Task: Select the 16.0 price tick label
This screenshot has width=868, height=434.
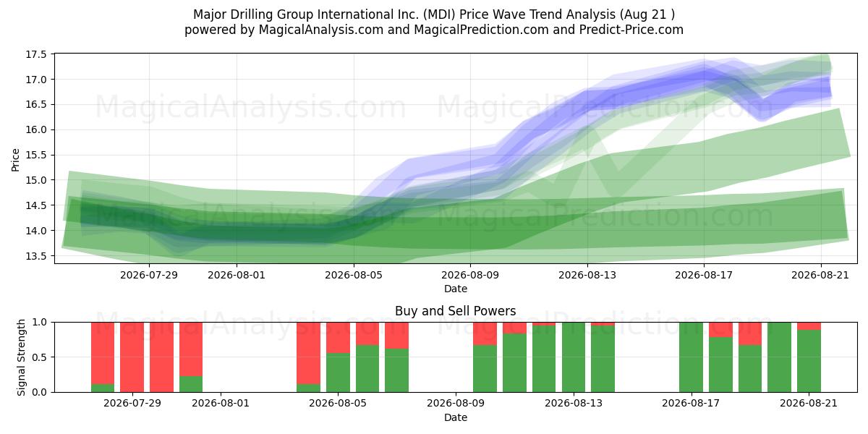Action: 36,130
